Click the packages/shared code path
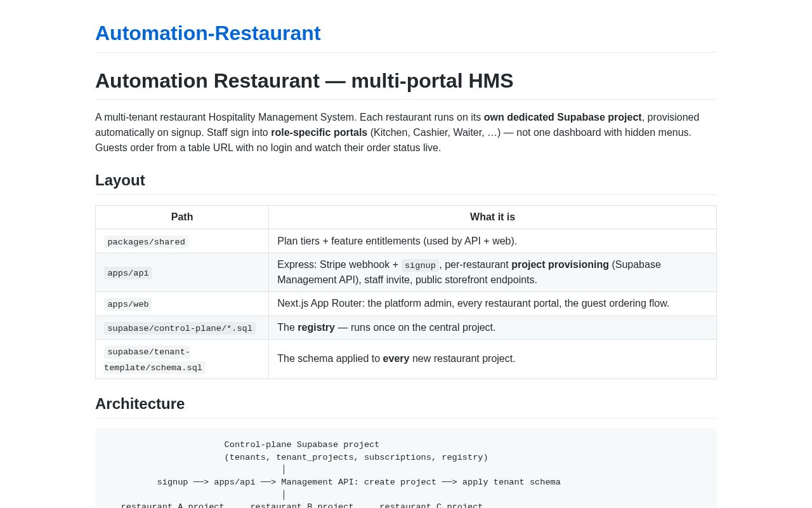 coord(146,242)
